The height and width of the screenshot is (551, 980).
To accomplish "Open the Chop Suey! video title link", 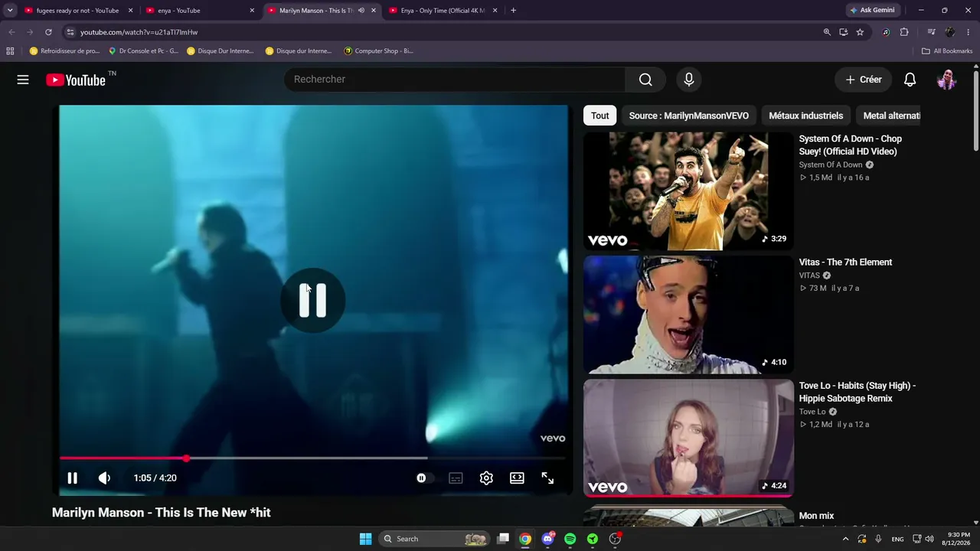I will (x=851, y=145).
